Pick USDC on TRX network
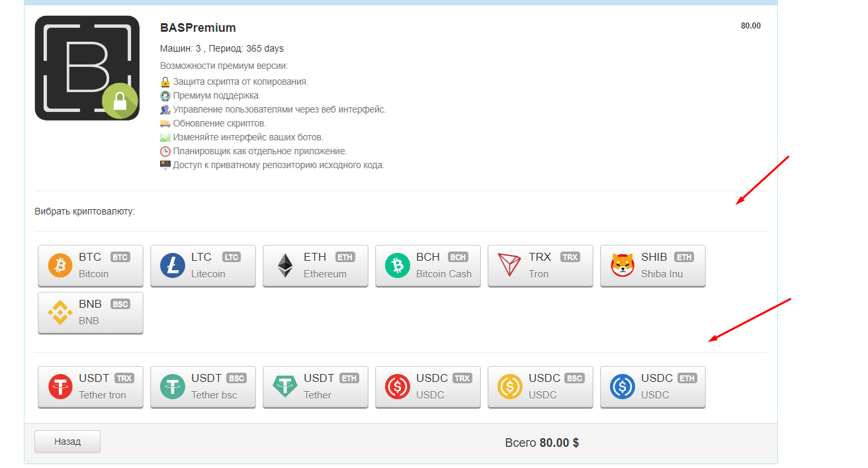Viewport: 868px width, 468px height. click(428, 387)
